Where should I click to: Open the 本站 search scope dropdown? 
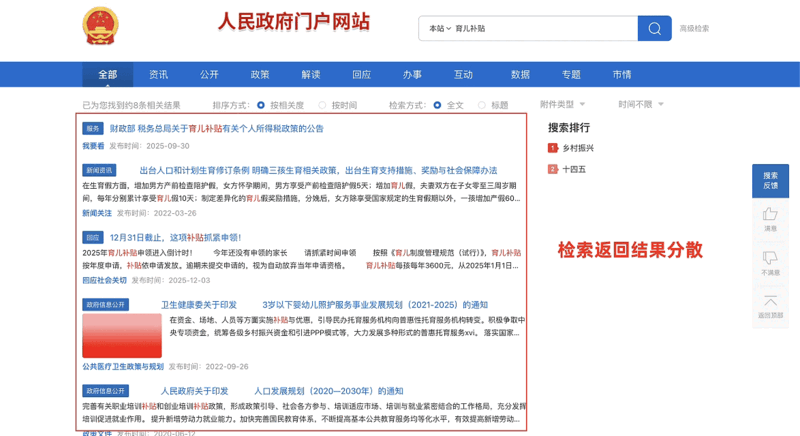coord(440,29)
